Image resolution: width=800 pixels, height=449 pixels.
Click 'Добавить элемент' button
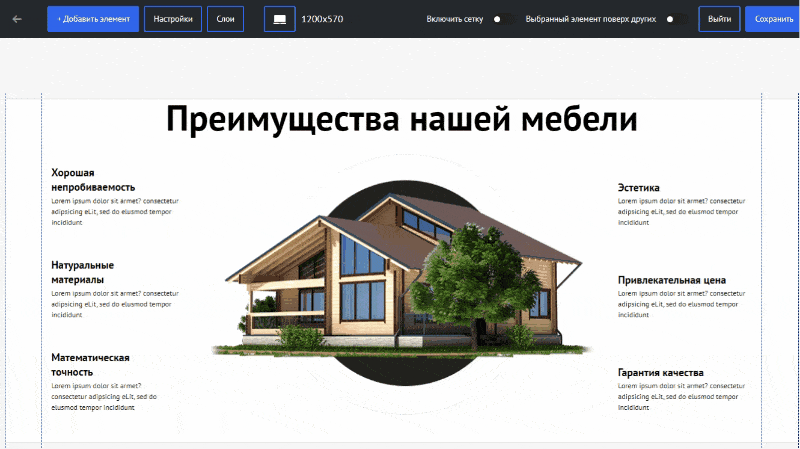pos(93,19)
